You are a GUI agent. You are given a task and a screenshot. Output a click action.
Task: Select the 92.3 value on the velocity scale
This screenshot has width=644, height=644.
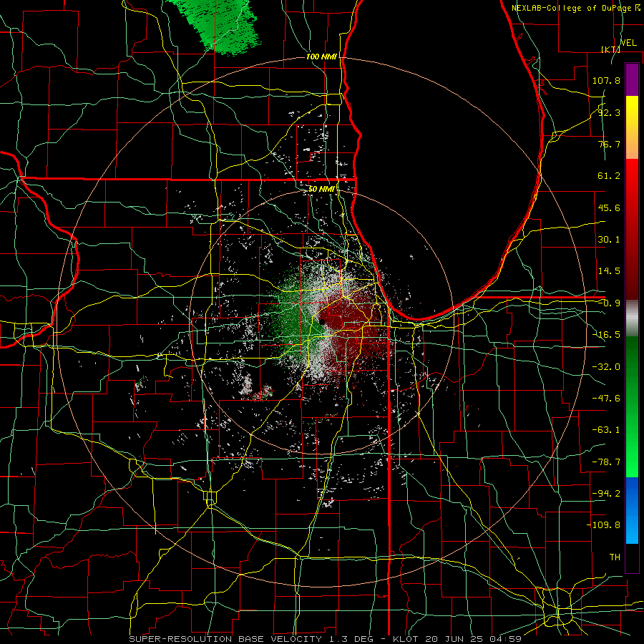pyautogui.click(x=609, y=112)
